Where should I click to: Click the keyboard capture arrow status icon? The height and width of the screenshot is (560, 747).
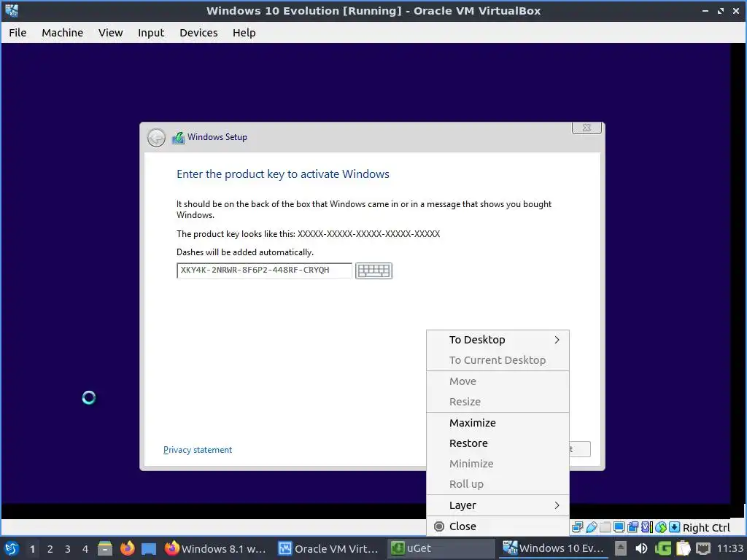(674, 527)
